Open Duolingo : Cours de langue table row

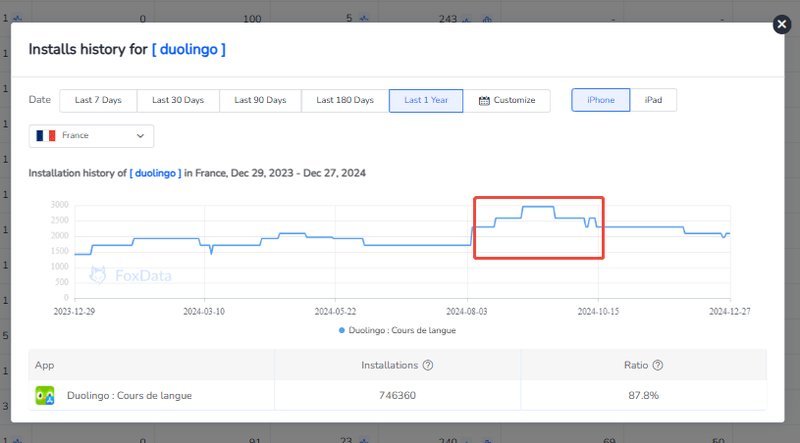(x=397, y=396)
